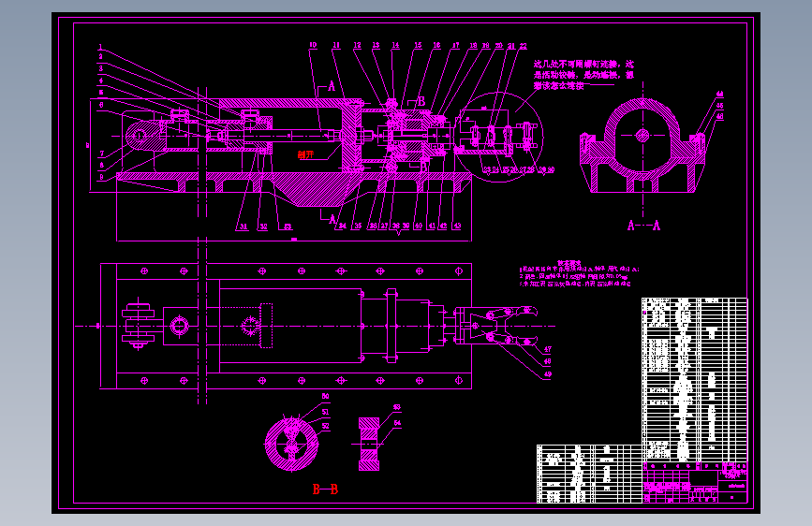Select part number 13 callout
Viewport: 812px width, 526px height.
click(x=376, y=45)
